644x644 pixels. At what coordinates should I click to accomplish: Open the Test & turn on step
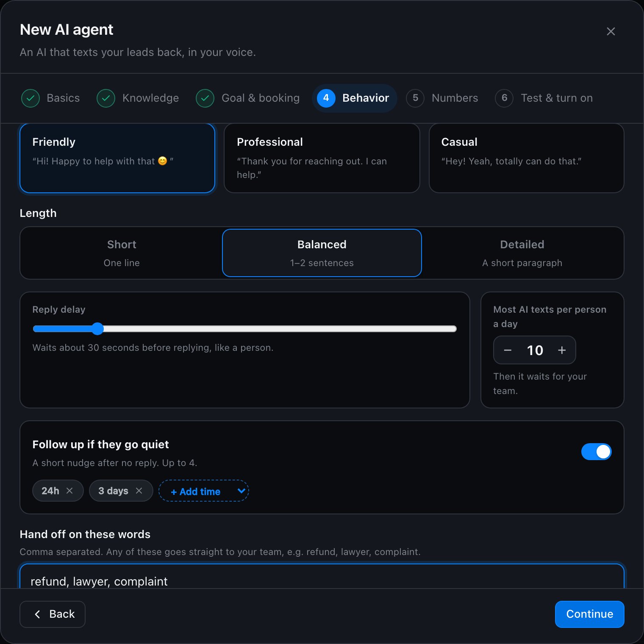[x=544, y=98]
